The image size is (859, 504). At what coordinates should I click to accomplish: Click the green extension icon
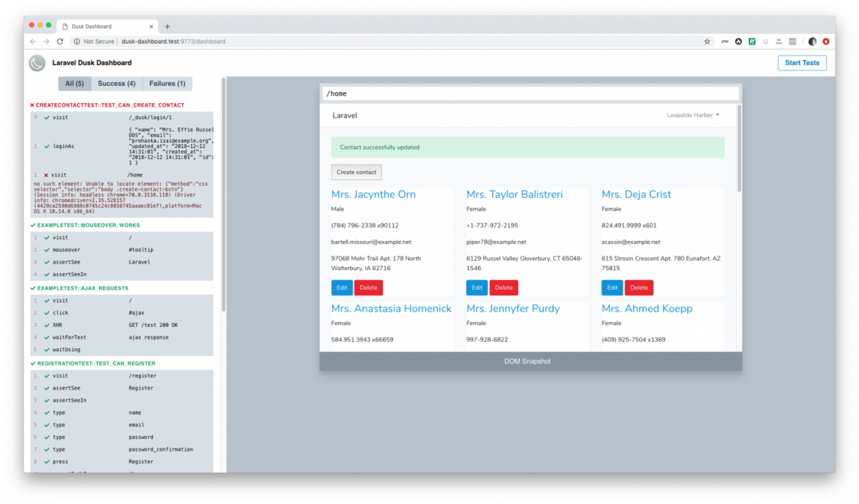click(752, 42)
